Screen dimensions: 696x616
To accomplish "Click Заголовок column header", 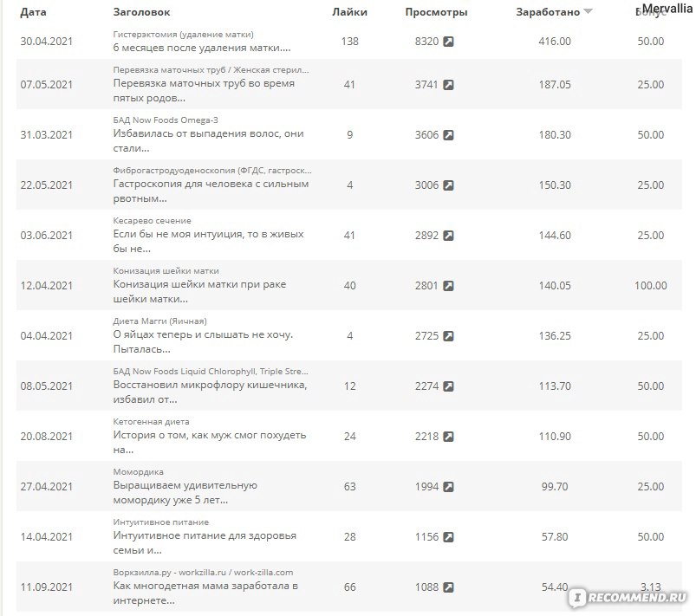I will (141, 12).
